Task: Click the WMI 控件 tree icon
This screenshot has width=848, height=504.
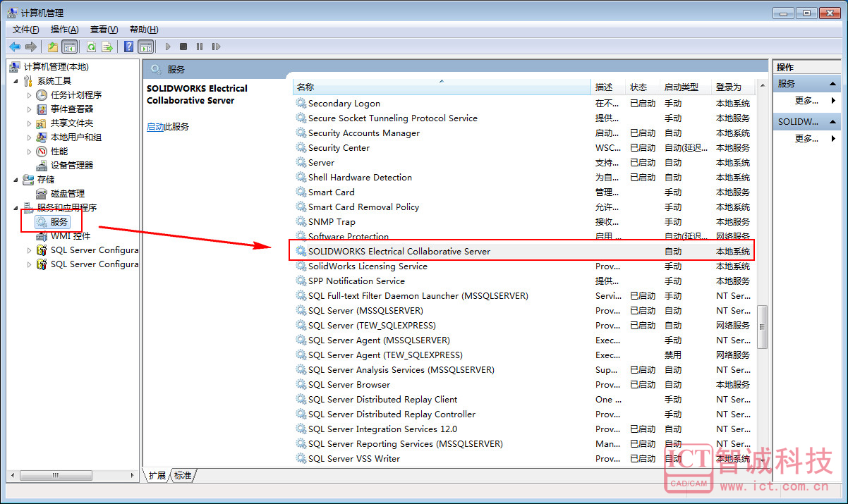Action: [x=42, y=235]
